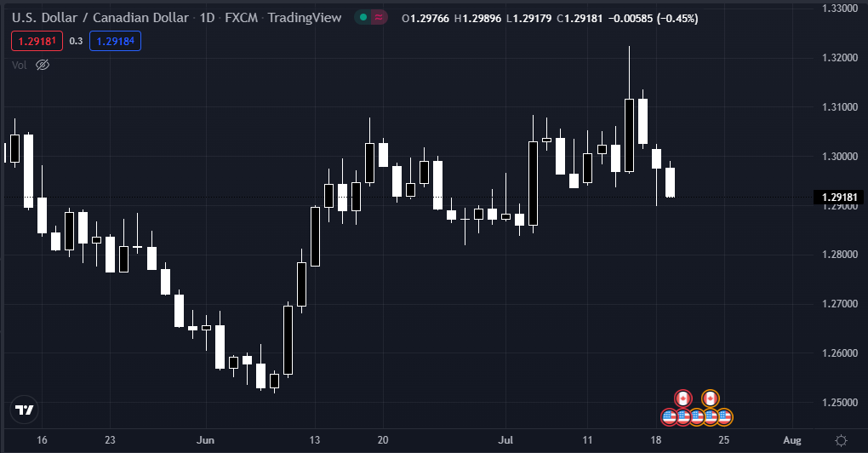Click the FXCM source label in the legend
868x453 pixels.
tap(242, 18)
